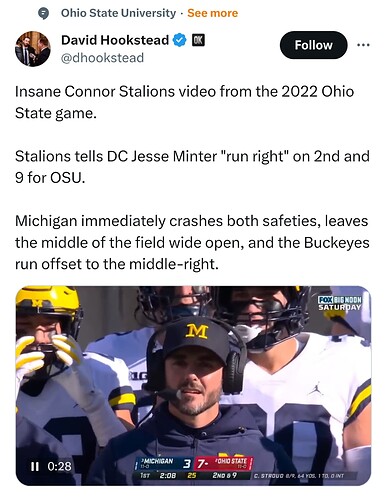Click the tweet text about Connor Stalions

tap(184, 102)
